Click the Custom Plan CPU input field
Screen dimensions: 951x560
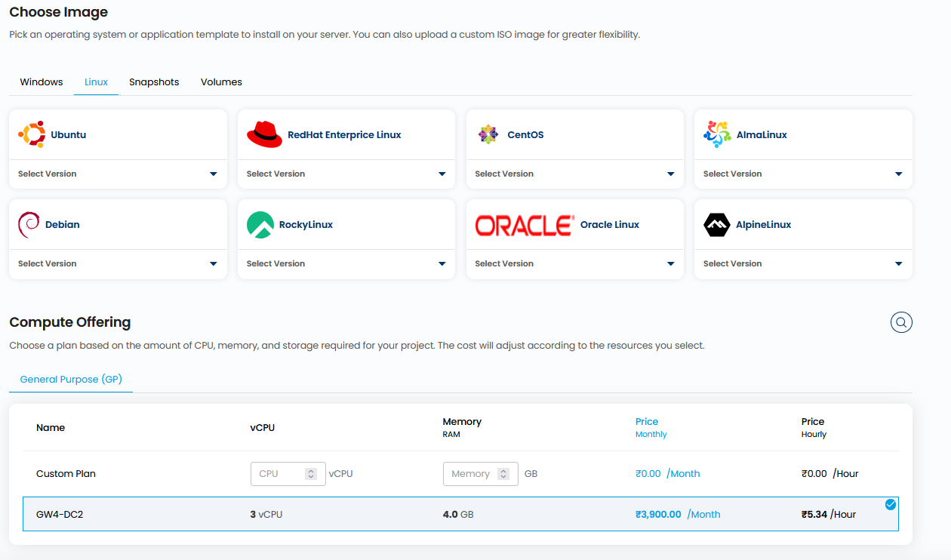(288, 474)
